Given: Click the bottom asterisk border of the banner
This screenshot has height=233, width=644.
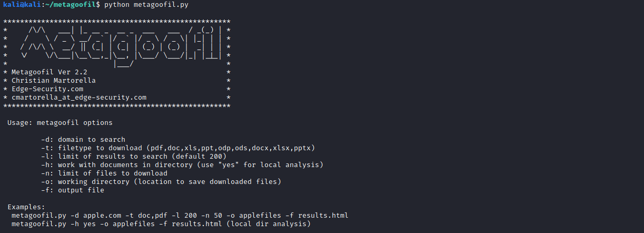Looking at the screenshot, I should click(117, 106).
